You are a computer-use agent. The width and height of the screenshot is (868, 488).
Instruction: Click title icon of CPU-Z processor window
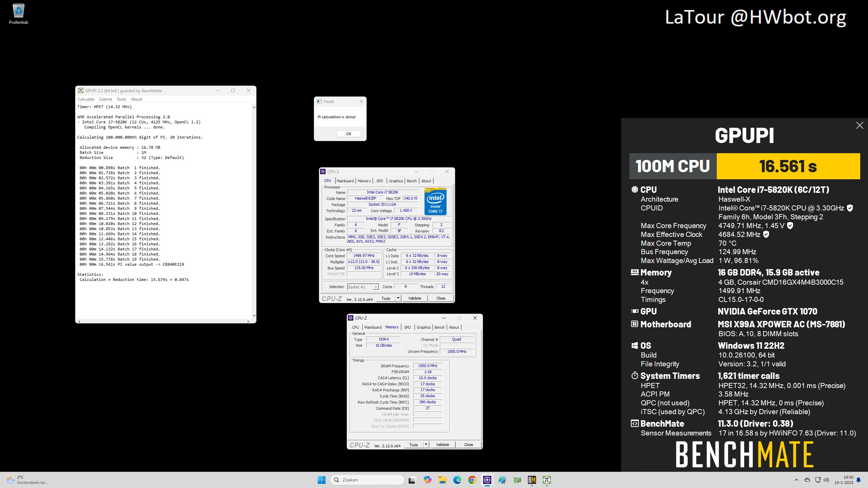click(x=323, y=171)
